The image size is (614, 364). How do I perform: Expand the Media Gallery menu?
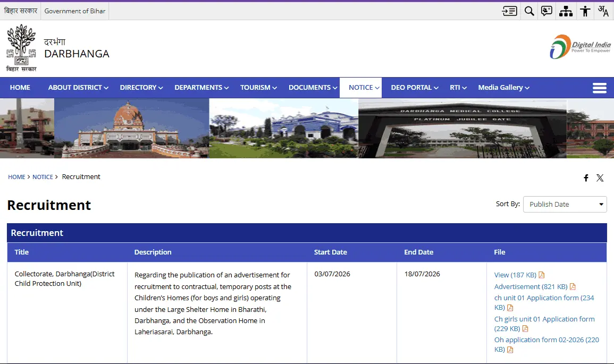503,88
